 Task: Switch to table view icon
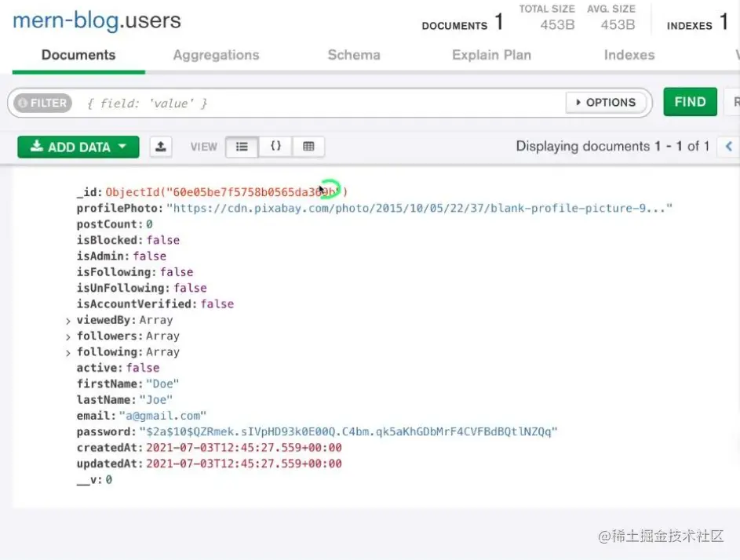tap(308, 147)
